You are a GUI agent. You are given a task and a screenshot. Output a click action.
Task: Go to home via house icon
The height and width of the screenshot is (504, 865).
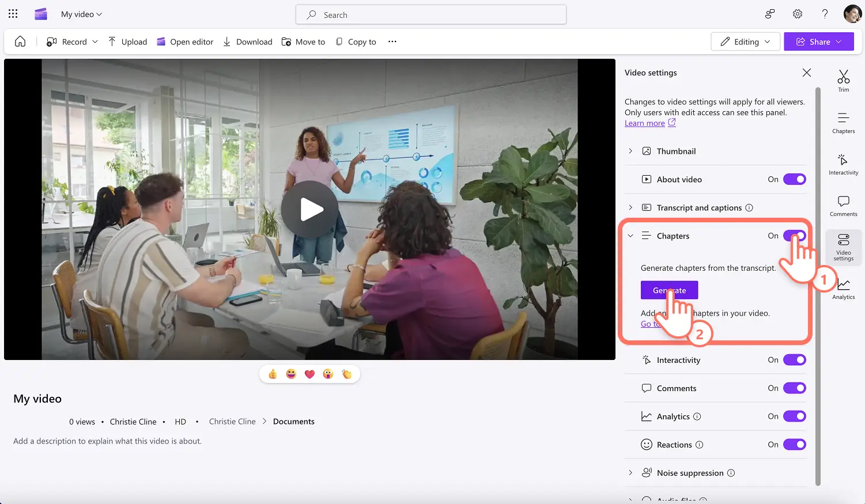pyautogui.click(x=20, y=41)
